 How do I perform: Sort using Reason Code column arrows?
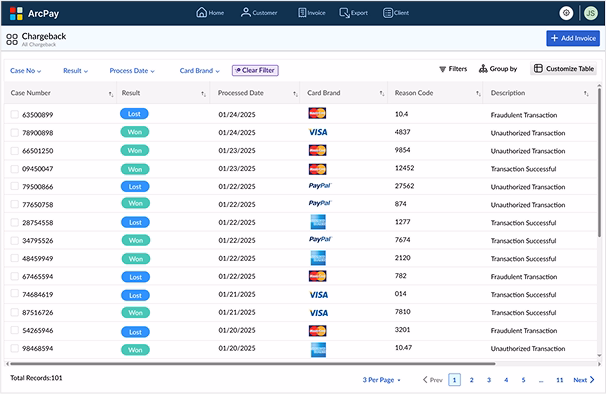[478, 94]
